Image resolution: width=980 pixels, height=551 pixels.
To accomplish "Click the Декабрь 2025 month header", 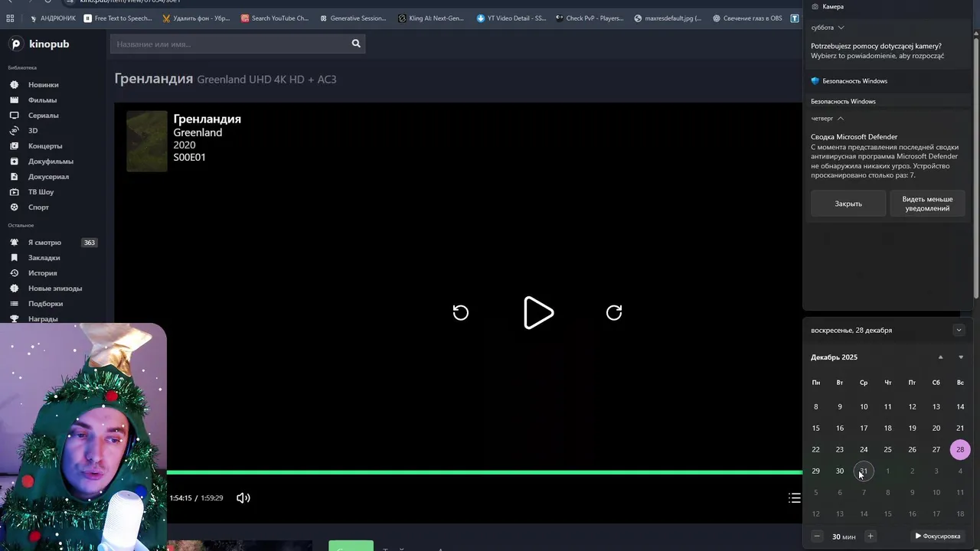I will click(x=834, y=357).
